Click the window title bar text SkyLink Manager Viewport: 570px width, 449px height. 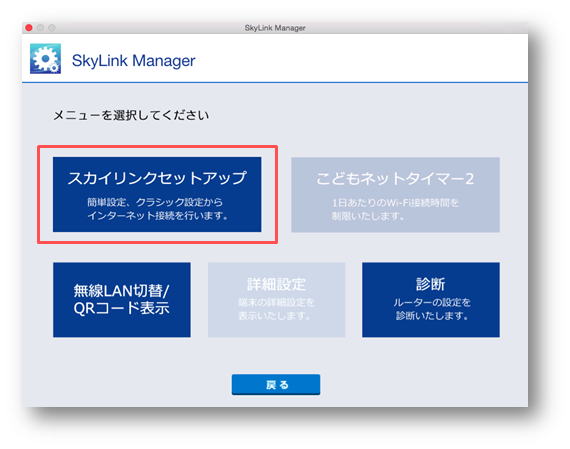point(275,28)
